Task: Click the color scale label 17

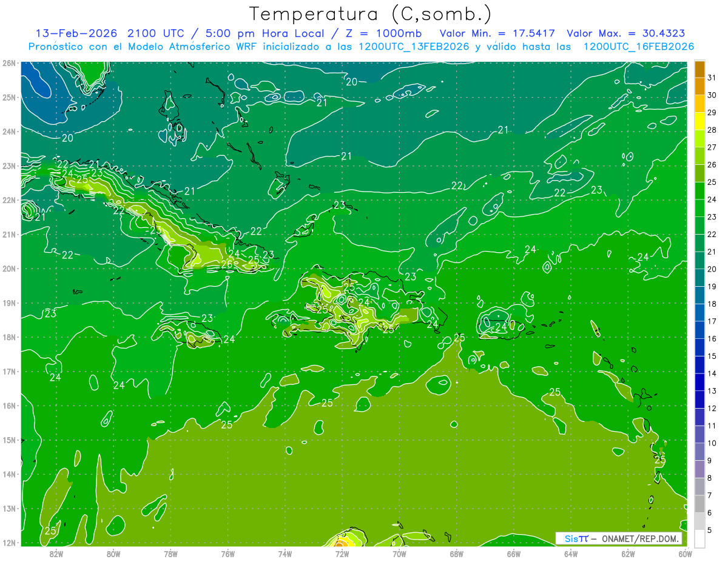Action: (x=712, y=321)
